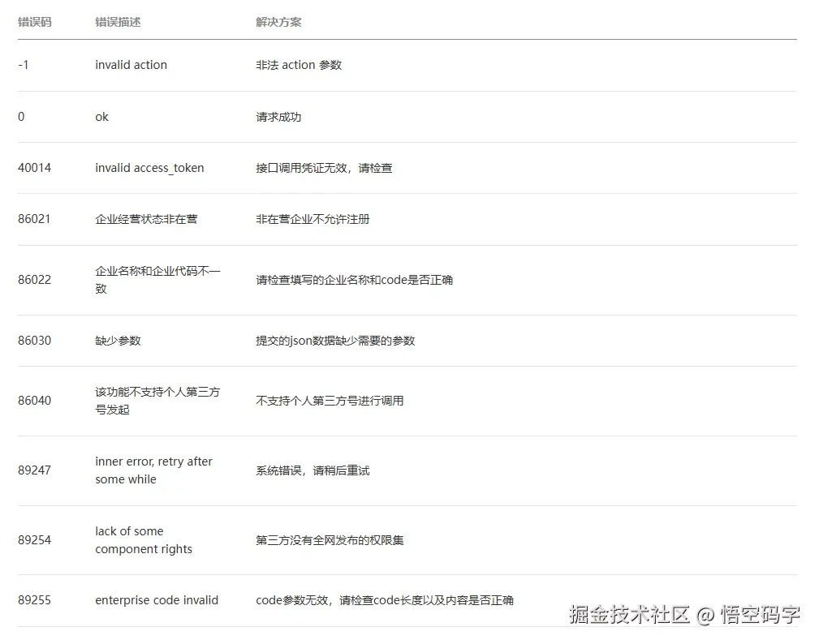Viewport: 819px width, 644px height.
Task: Click 'enterprise code invalid' description
Action: pos(157,600)
